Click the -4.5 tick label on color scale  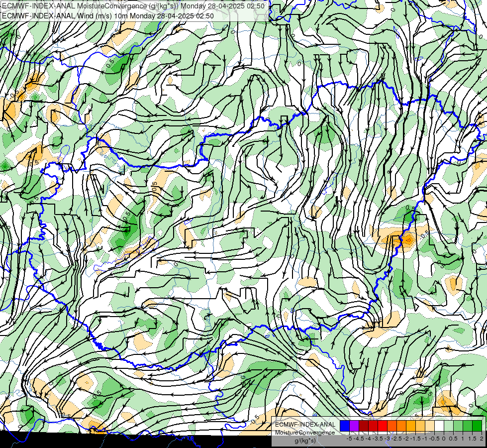[x=359, y=439]
